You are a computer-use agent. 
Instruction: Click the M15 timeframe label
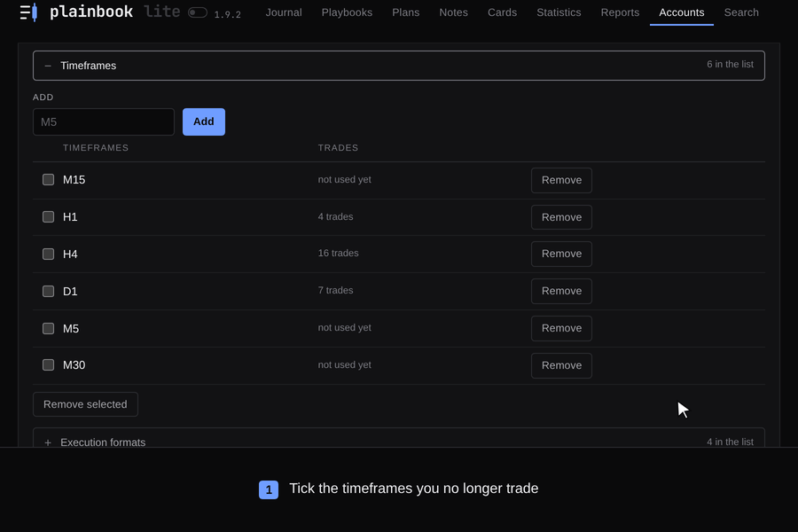click(x=74, y=180)
